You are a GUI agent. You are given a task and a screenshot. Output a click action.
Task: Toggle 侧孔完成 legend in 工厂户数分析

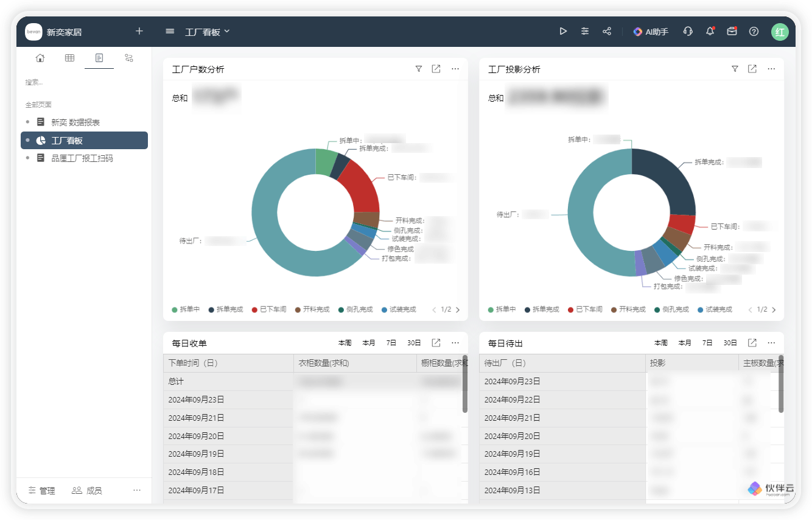[x=355, y=309]
